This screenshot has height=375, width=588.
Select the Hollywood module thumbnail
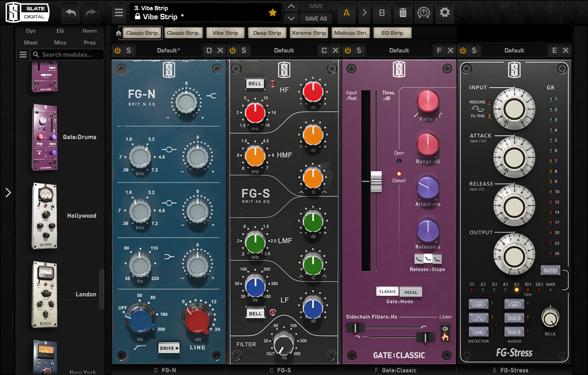pyautogui.click(x=45, y=216)
